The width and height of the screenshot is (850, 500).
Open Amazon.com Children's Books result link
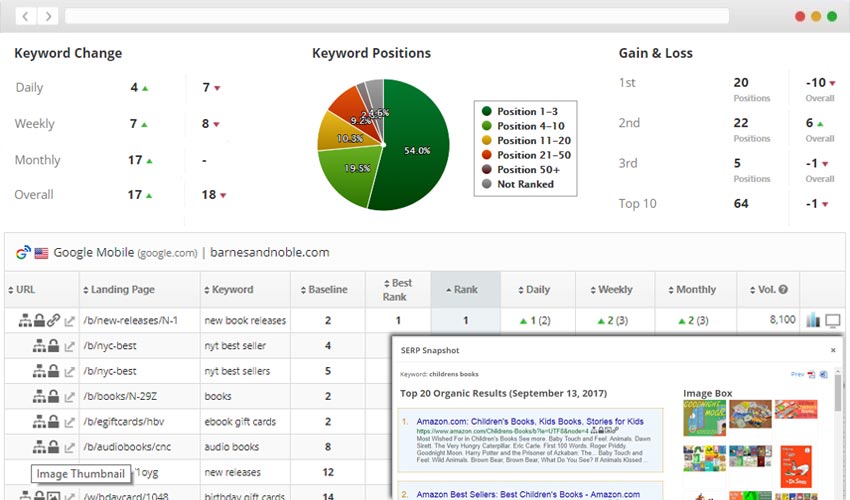tap(531, 423)
